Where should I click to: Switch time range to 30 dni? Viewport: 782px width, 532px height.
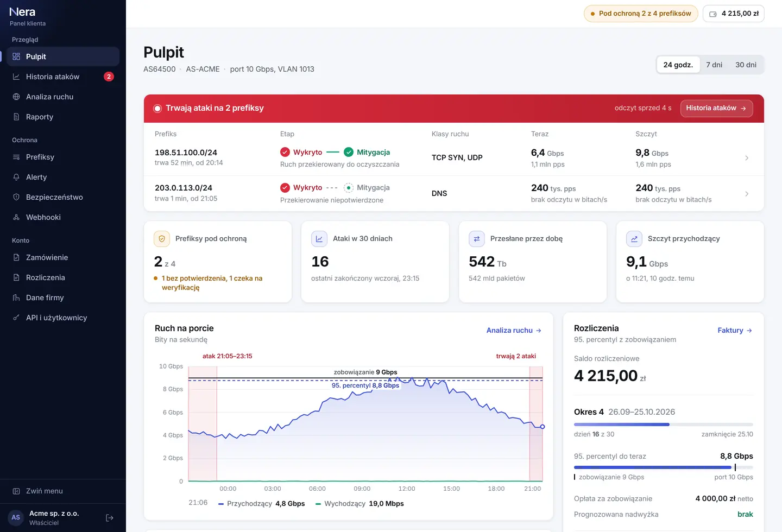tap(746, 65)
